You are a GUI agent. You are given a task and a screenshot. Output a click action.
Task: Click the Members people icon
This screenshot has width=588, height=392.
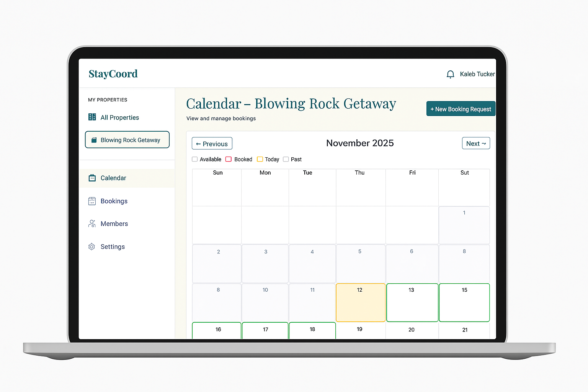point(92,224)
